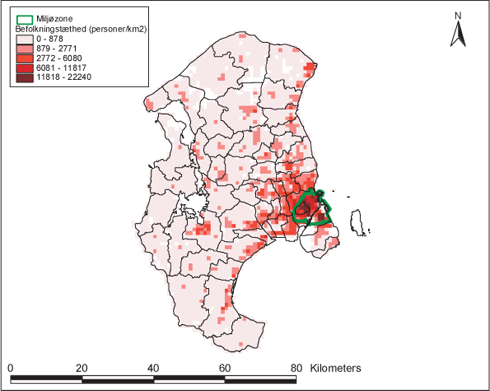490x391 pixels.
Task: Click the '2772 - 6080' legend text
Action: coord(59,58)
